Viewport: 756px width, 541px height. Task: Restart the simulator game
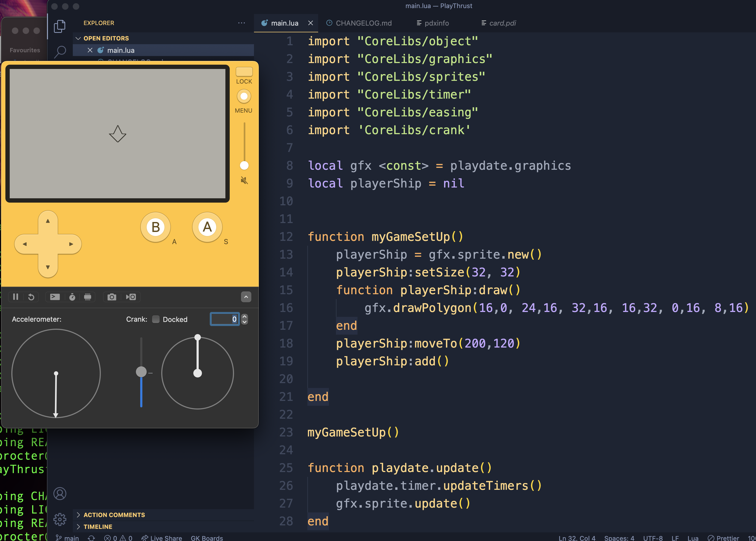click(x=31, y=297)
